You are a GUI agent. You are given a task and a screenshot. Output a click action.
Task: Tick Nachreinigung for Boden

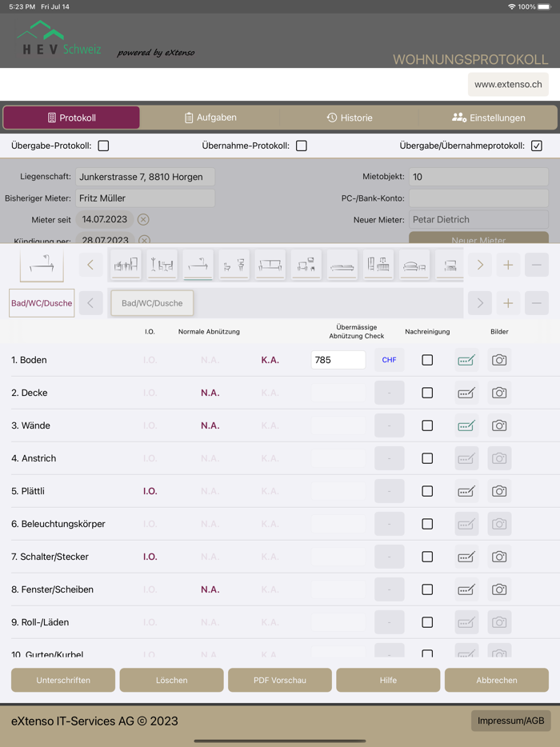(427, 360)
